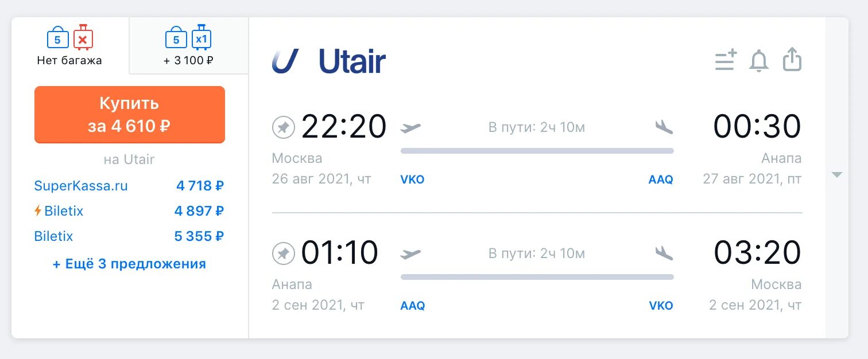
Task: Select the Нет багажа tab
Action: (x=69, y=46)
